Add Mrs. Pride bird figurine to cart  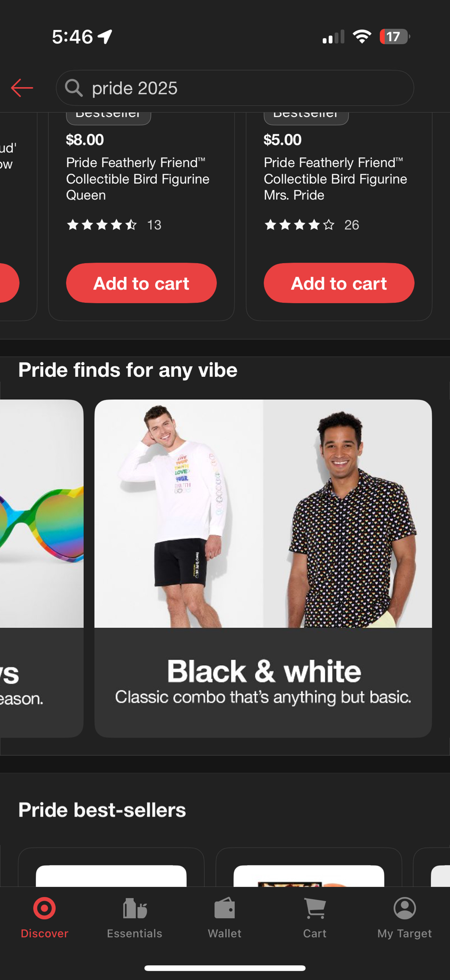pyautogui.click(x=339, y=283)
